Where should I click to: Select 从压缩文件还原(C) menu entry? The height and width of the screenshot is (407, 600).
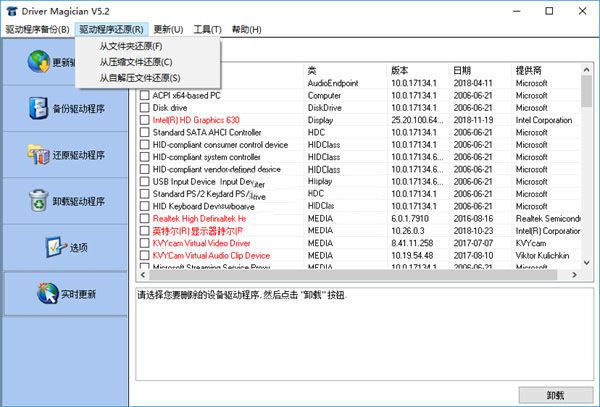136,62
